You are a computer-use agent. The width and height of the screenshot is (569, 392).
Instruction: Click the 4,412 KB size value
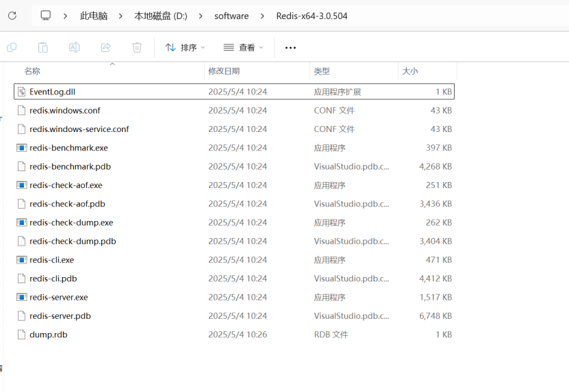(435, 278)
